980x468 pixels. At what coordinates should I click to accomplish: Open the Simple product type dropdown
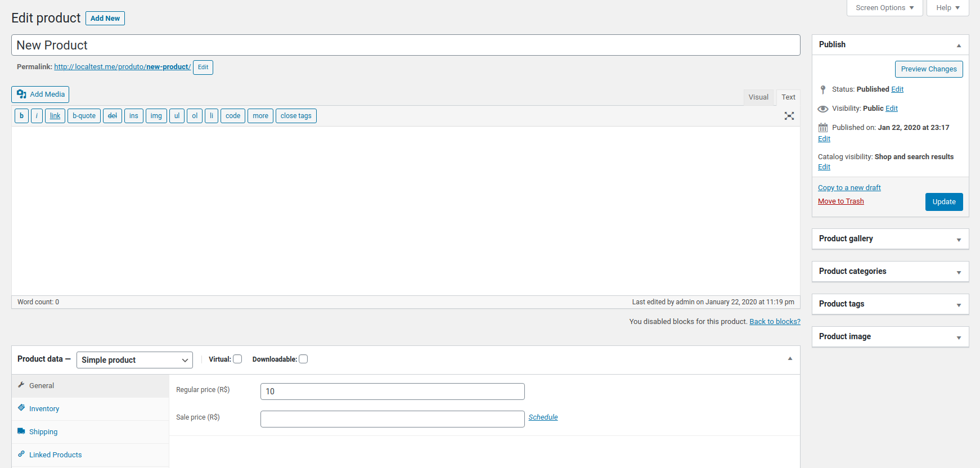pos(134,360)
